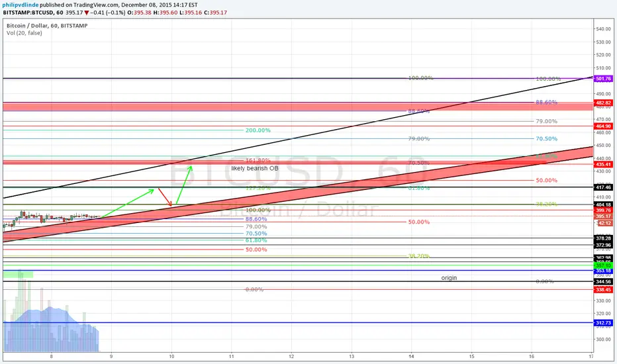This screenshot has height=364, width=617.
Task: Click the 540.00 price axis tick
Action: (x=603, y=29)
